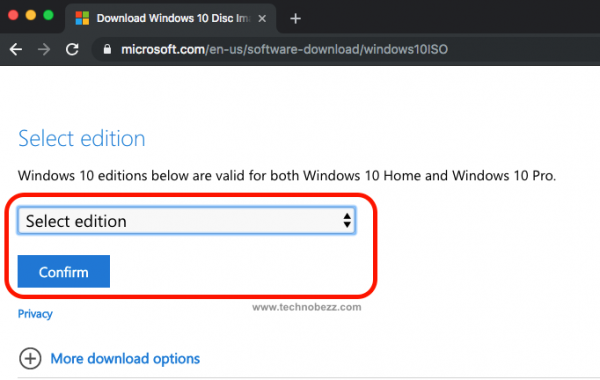This screenshot has width=600, height=380.
Task: Close the Download Windows 10 tab
Action: (x=262, y=18)
